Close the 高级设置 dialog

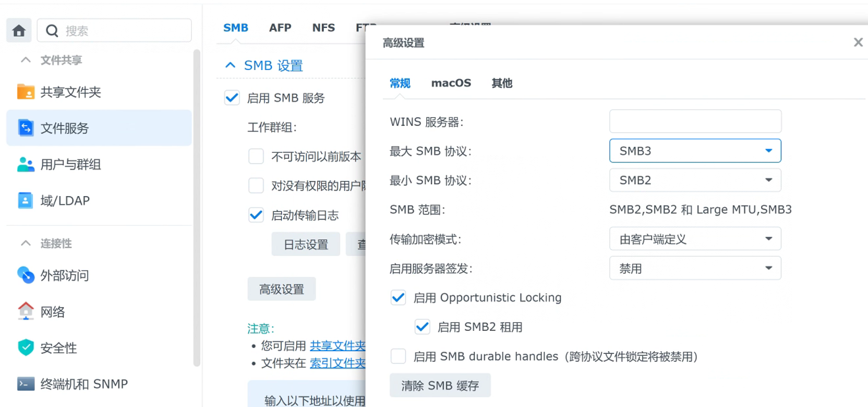point(858,42)
